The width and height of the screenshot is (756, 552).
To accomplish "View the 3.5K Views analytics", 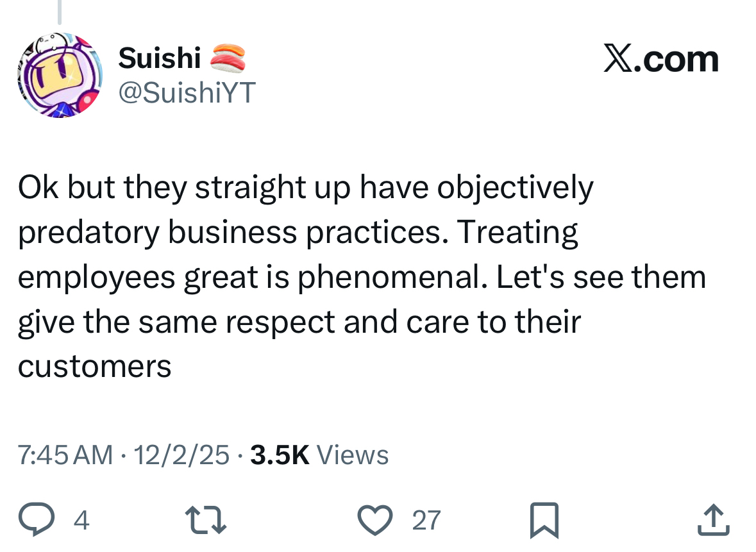I will pyautogui.click(x=319, y=455).
